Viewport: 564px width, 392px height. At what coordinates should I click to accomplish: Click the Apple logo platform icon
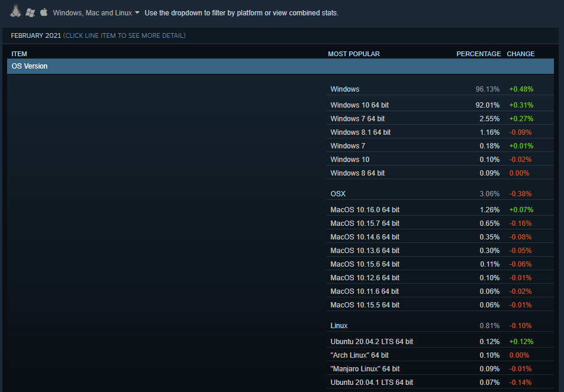coord(44,12)
